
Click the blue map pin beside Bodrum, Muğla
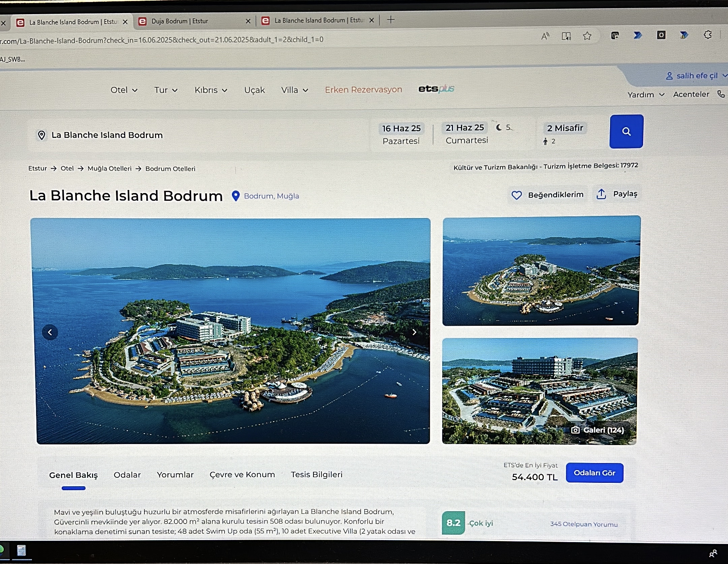pos(236,196)
